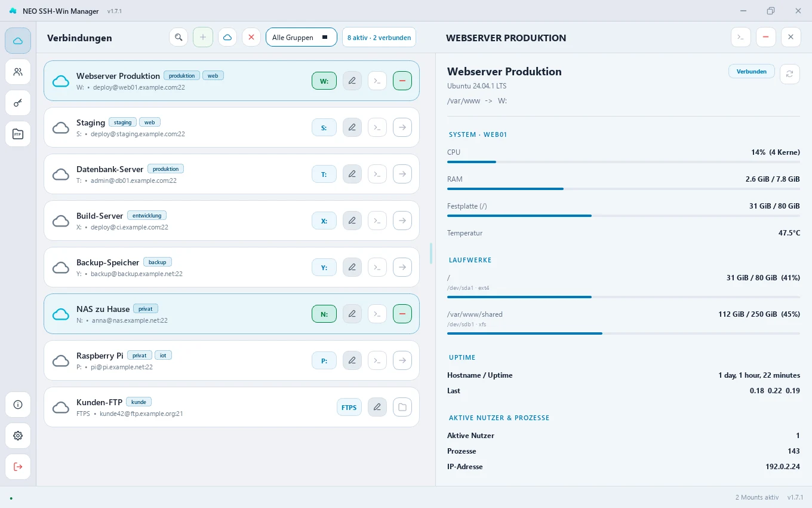The width and height of the screenshot is (812, 508).
Task: Refresh server stats in detail panel
Action: [790, 74]
